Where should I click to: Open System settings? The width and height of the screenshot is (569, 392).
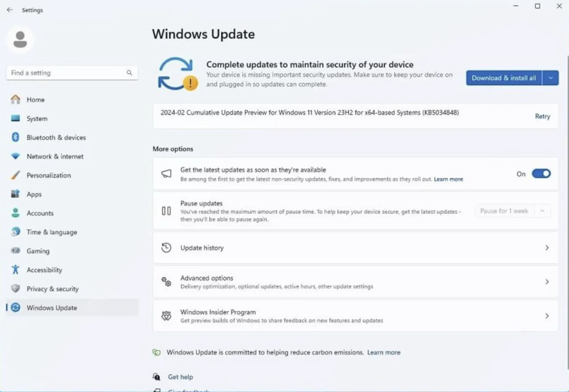72,118
